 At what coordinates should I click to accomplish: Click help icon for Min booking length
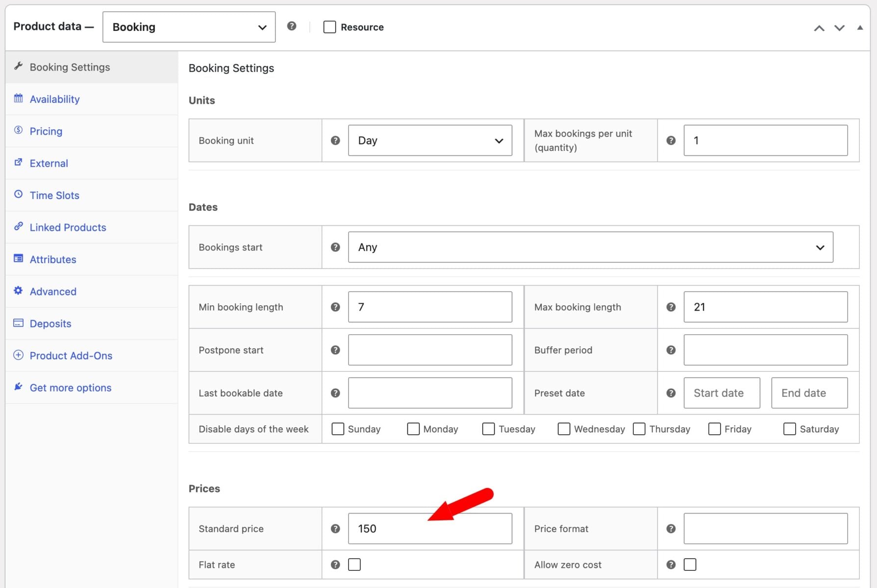(x=335, y=307)
